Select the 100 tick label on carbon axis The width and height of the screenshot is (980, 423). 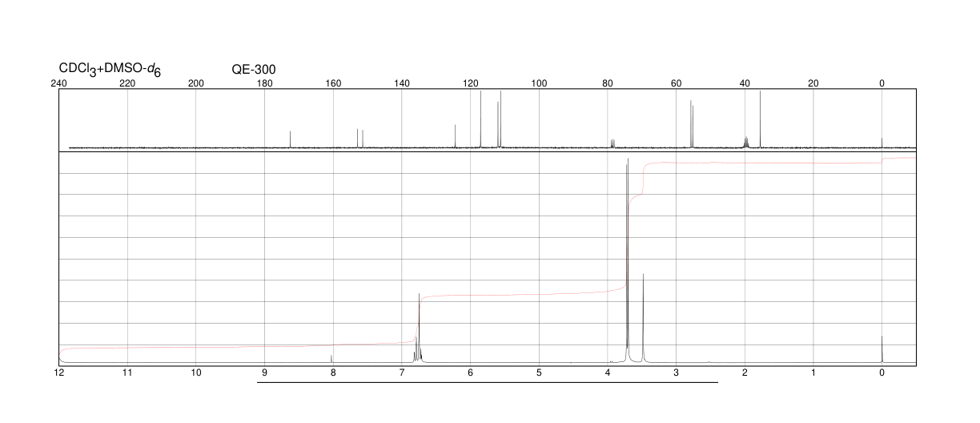pos(539,83)
